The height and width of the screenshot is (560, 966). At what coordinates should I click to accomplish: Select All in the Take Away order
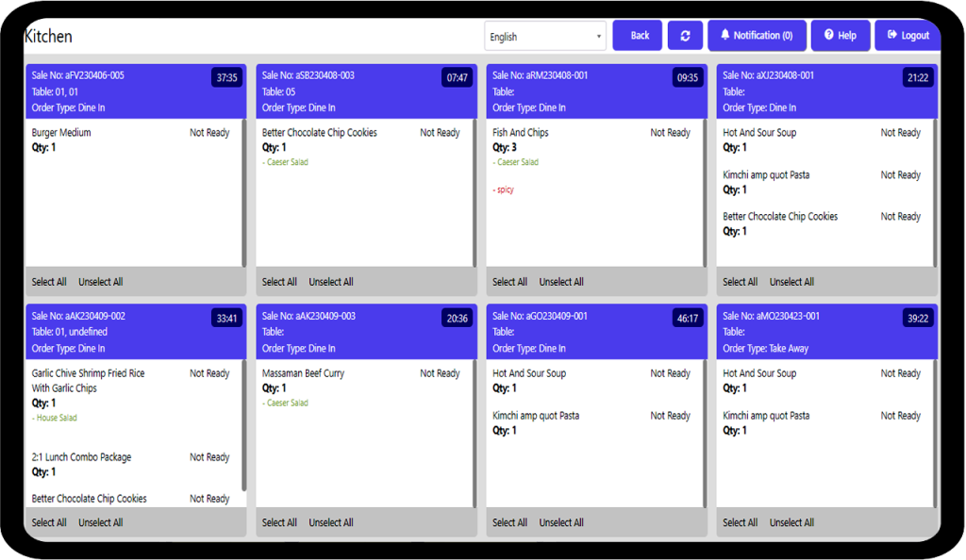(740, 522)
